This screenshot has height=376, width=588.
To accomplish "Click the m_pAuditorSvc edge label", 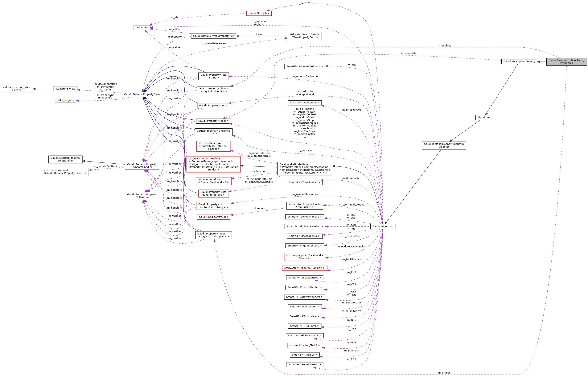I will point(351,110).
